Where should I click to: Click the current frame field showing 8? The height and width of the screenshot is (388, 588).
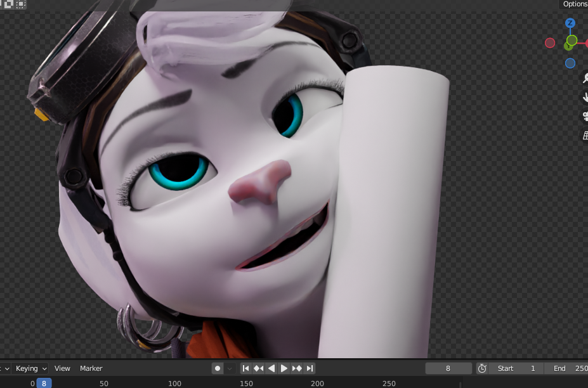pyautogui.click(x=448, y=368)
